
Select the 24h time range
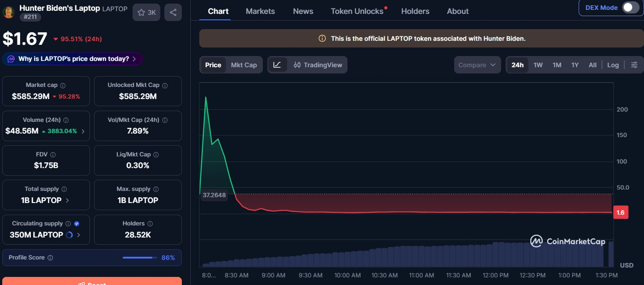pyautogui.click(x=517, y=65)
